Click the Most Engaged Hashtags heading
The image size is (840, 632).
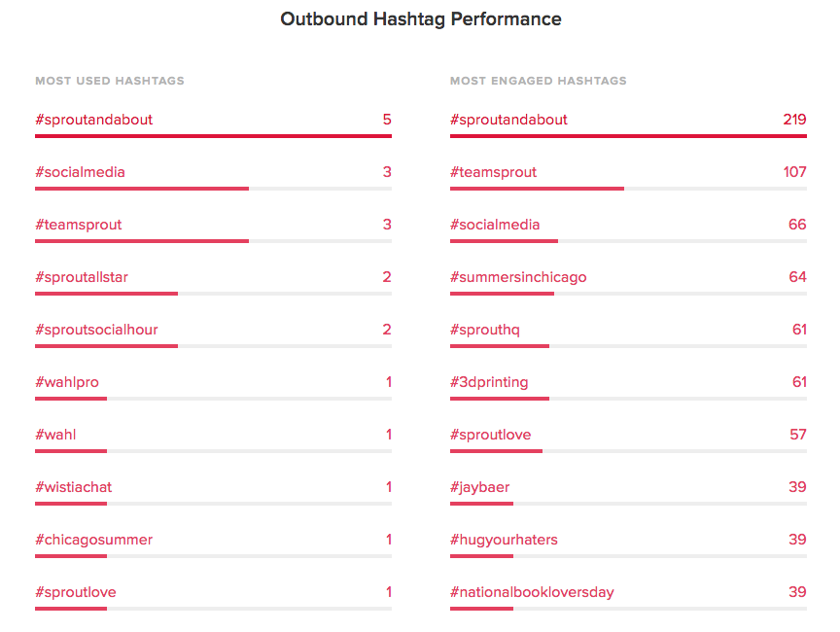(538, 81)
